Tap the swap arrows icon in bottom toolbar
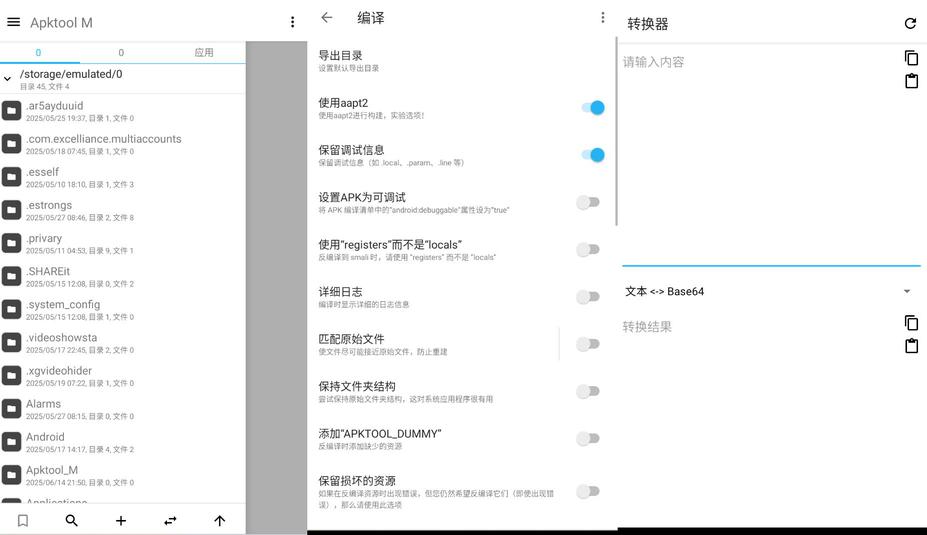This screenshot has width=927, height=535. point(170,520)
